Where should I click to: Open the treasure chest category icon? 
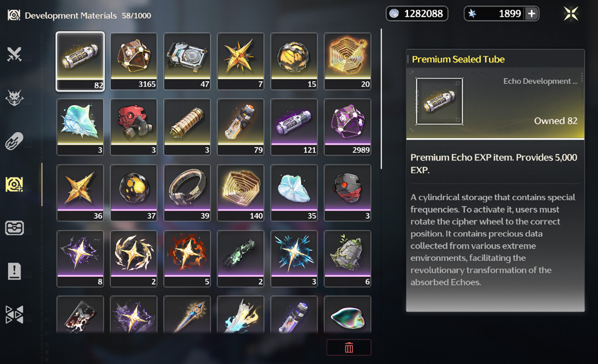[x=15, y=228]
